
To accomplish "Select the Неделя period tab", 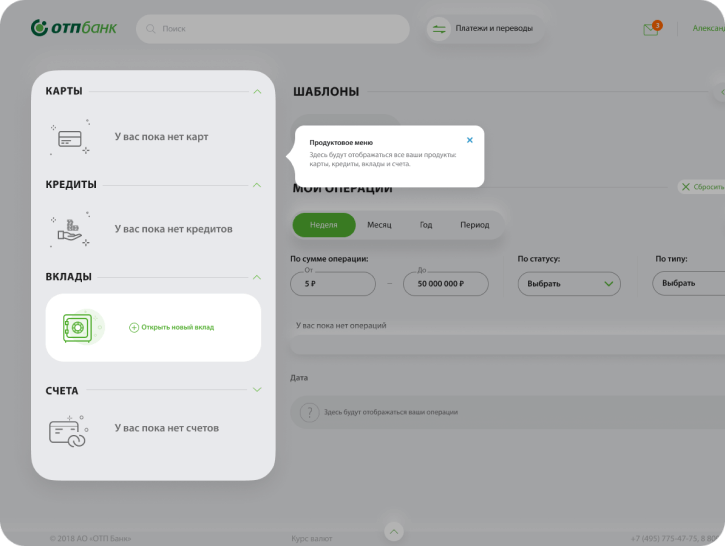I will [x=323, y=225].
